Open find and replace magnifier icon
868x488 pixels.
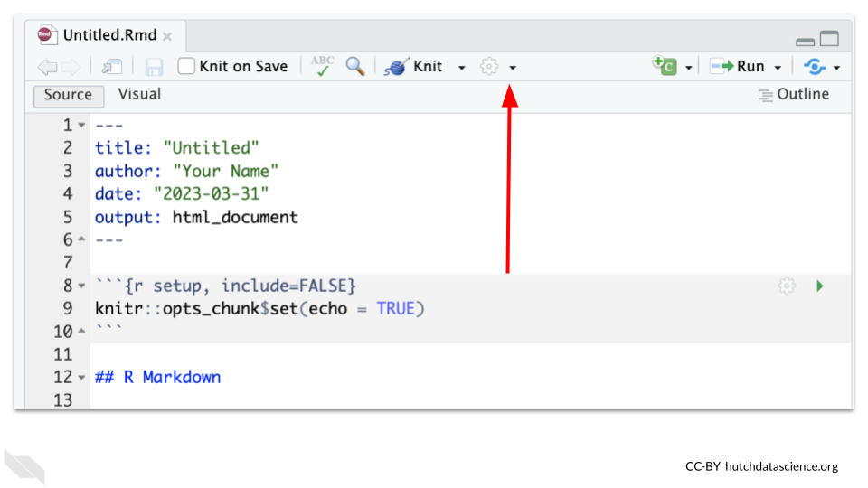(355, 66)
